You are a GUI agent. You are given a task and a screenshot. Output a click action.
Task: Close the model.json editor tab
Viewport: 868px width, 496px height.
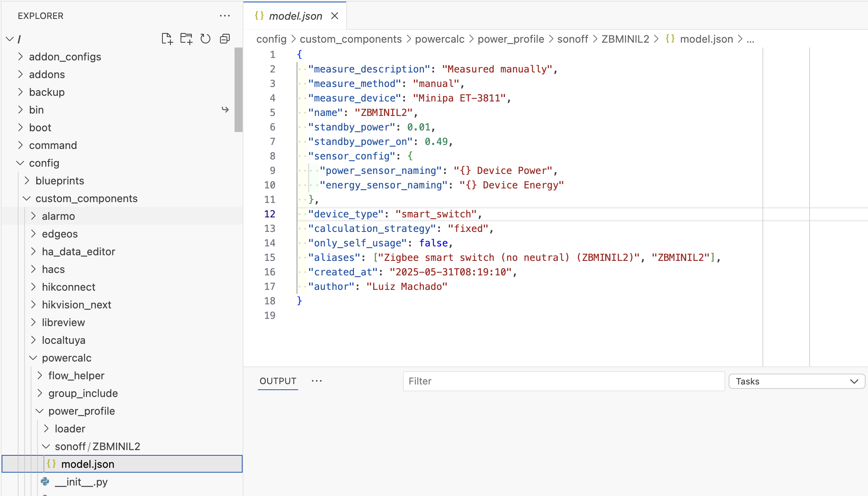click(334, 16)
